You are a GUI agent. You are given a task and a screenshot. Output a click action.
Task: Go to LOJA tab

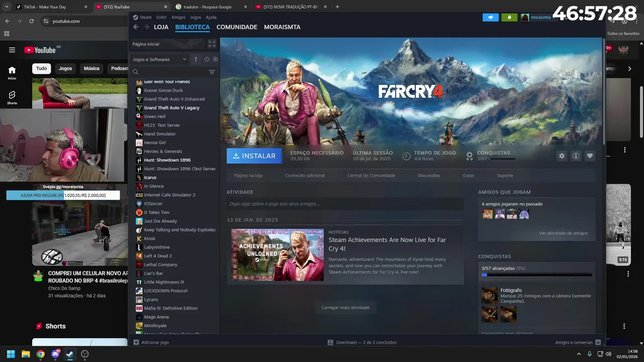[161, 27]
